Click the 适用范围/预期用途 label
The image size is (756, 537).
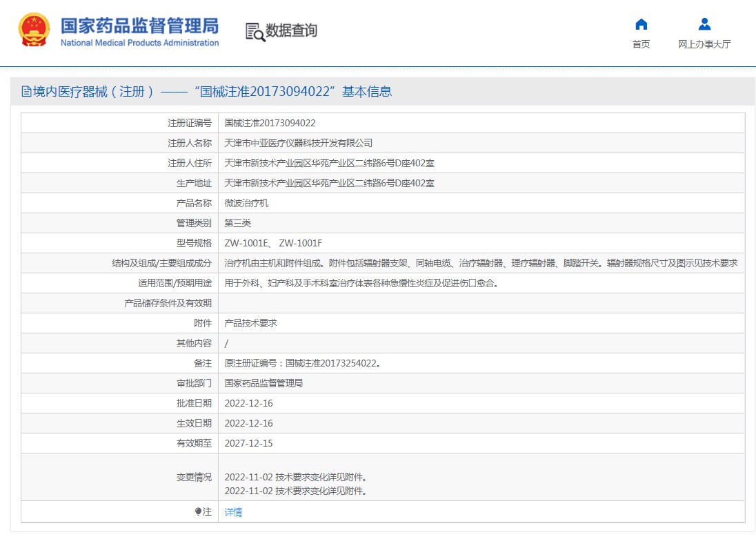175,283
